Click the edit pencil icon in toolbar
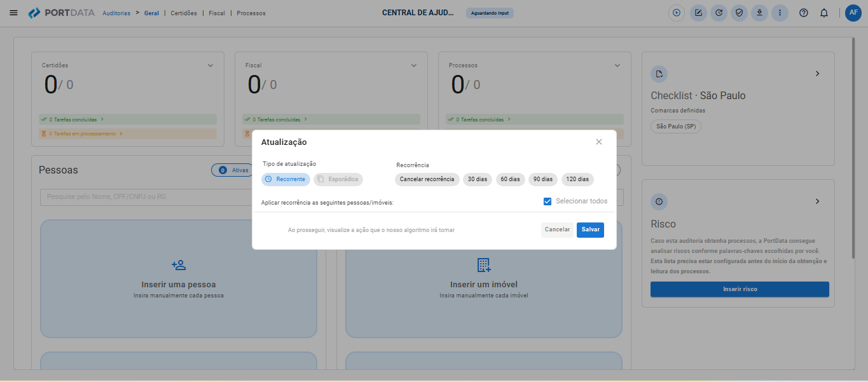The image size is (868, 382). pos(698,13)
